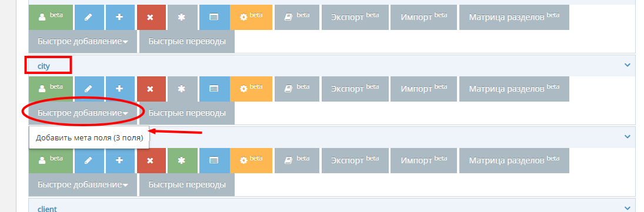Click Импорт beta in toolbar above client heading
Image resolution: width=644 pixels, height=212 pixels.
tap(423, 161)
